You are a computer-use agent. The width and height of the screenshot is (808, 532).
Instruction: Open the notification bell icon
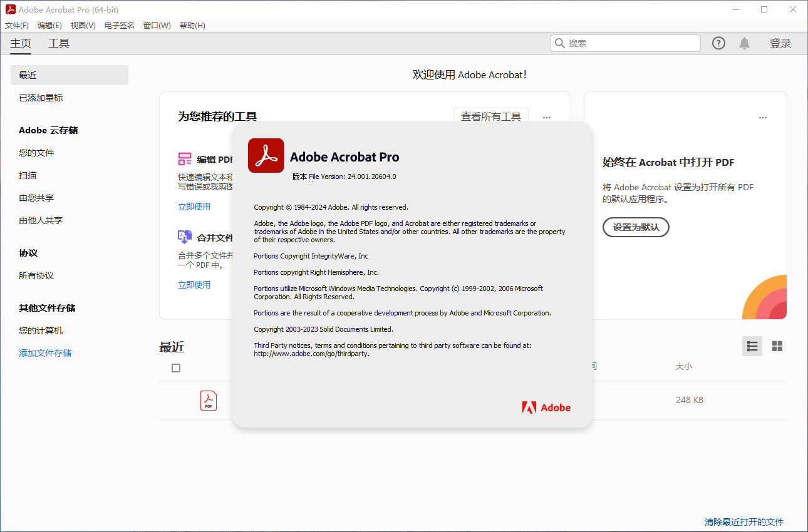pos(744,43)
